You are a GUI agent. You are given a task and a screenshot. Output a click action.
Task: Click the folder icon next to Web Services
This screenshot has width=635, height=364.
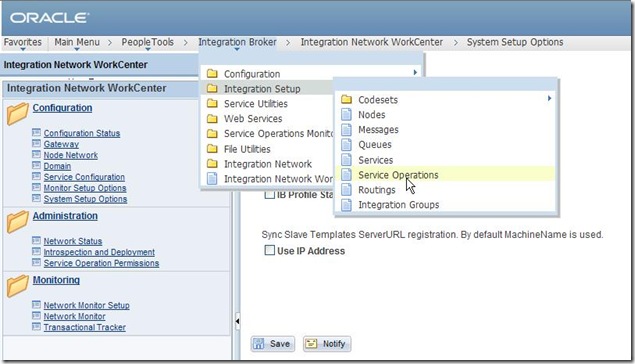[x=212, y=119]
